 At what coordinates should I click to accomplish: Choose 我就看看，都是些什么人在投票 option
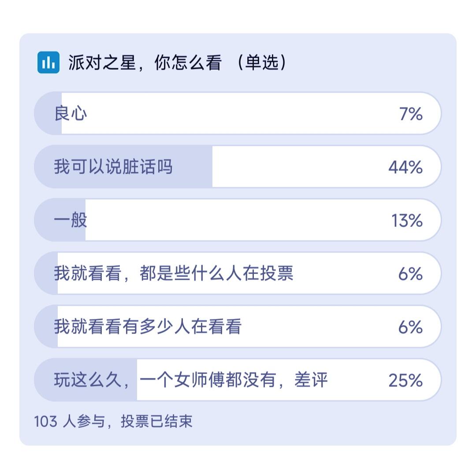click(238, 273)
